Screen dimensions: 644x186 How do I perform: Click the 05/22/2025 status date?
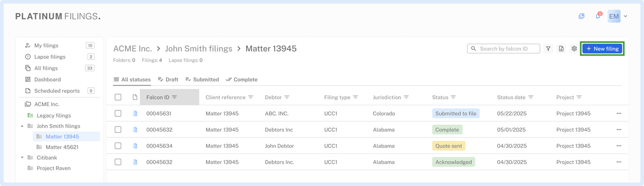(x=512, y=113)
